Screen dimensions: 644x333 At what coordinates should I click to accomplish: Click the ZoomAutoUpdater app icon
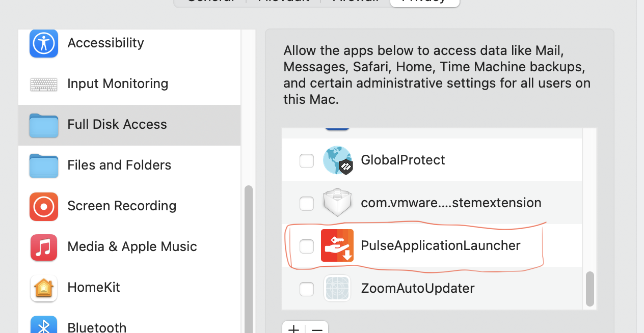click(x=337, y=288)
